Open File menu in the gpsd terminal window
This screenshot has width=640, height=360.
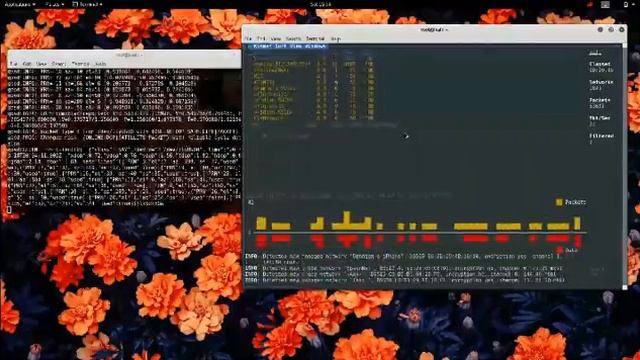(x=13, y=64)
